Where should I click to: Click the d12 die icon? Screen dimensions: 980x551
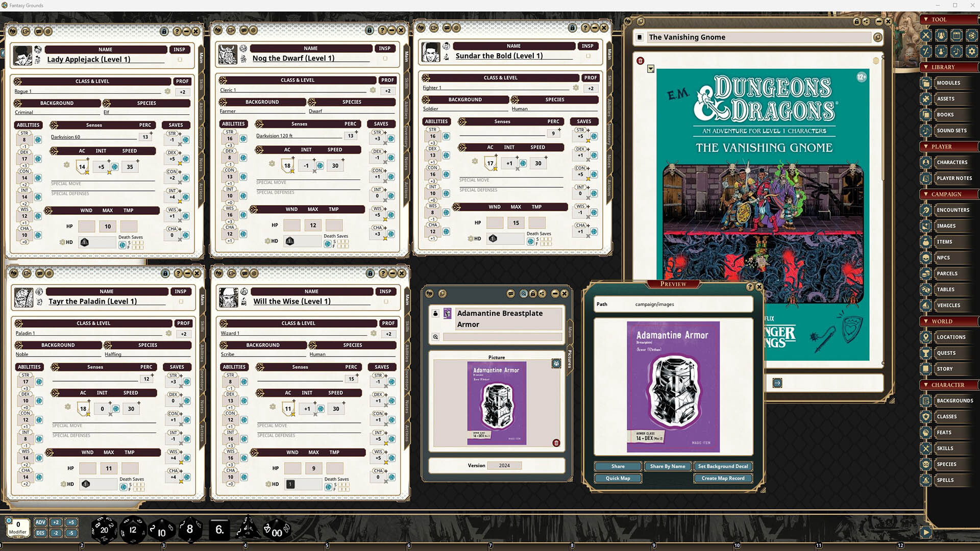click(133, 530)
